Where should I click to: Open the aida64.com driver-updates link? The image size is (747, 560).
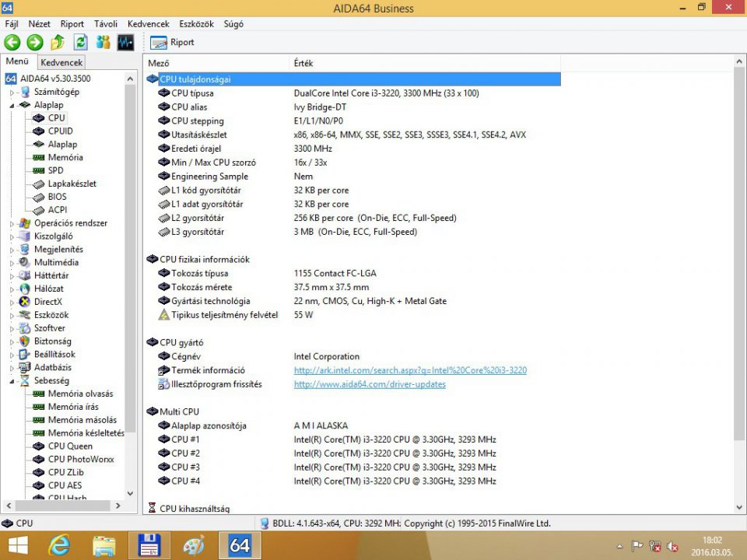pyautogui.click(x=370, y=384)
